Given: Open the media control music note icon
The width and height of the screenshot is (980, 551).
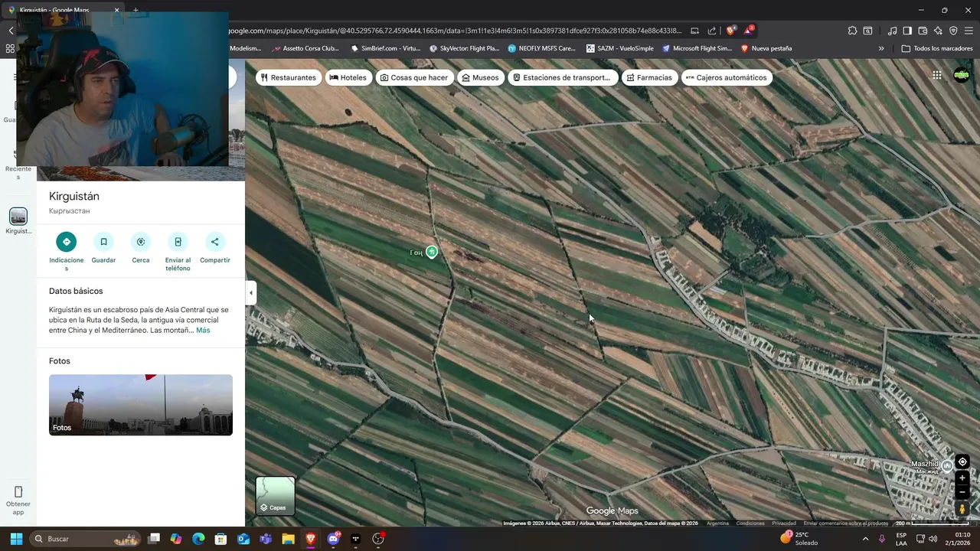Looking at the screenshot, I should [x=892, y=31].
